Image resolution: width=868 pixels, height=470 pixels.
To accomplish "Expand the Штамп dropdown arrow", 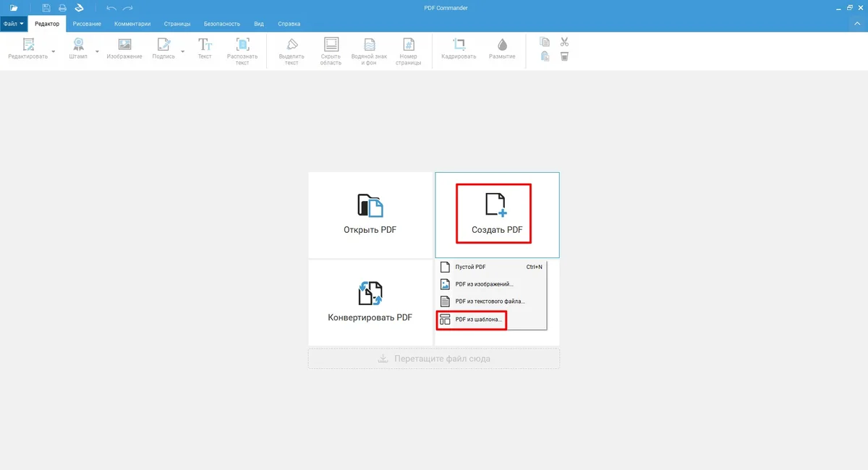I will [98, 51].
